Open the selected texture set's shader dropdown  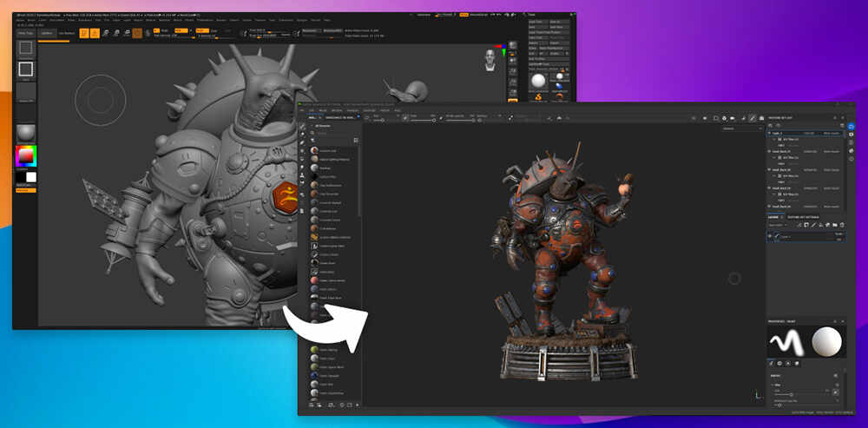click(832, 133)
